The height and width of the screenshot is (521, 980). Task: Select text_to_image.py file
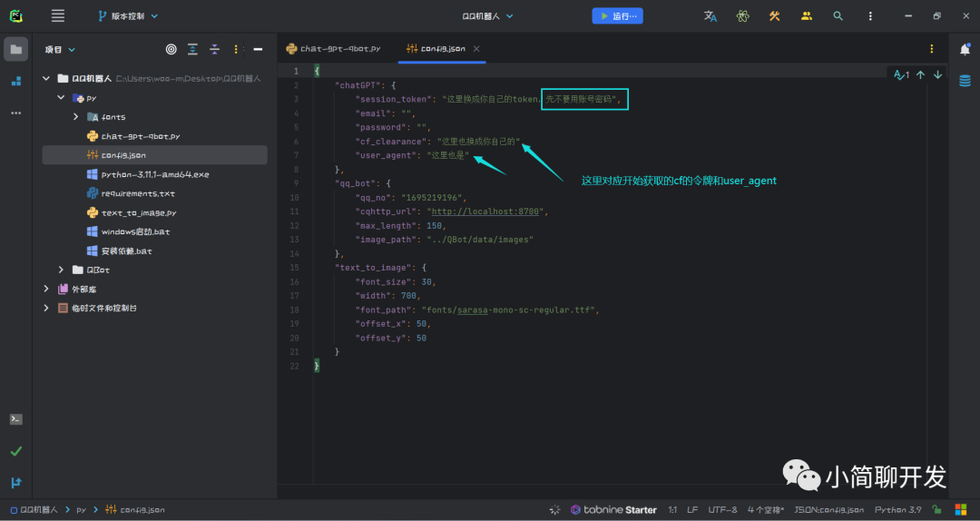click(x=137, y=212)
